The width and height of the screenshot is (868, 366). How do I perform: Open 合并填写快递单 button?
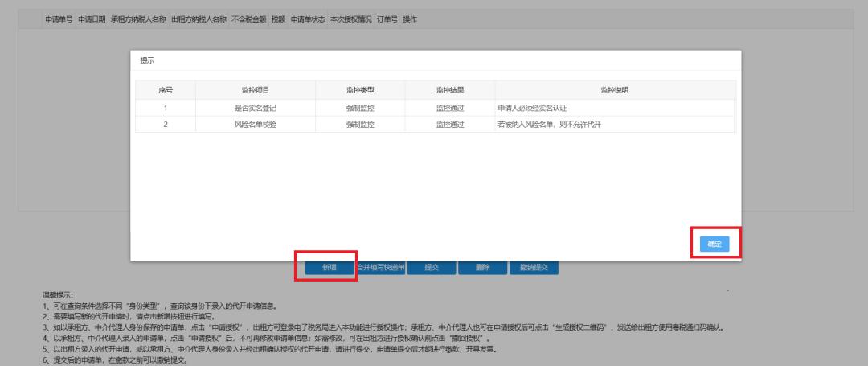(381, 267)
